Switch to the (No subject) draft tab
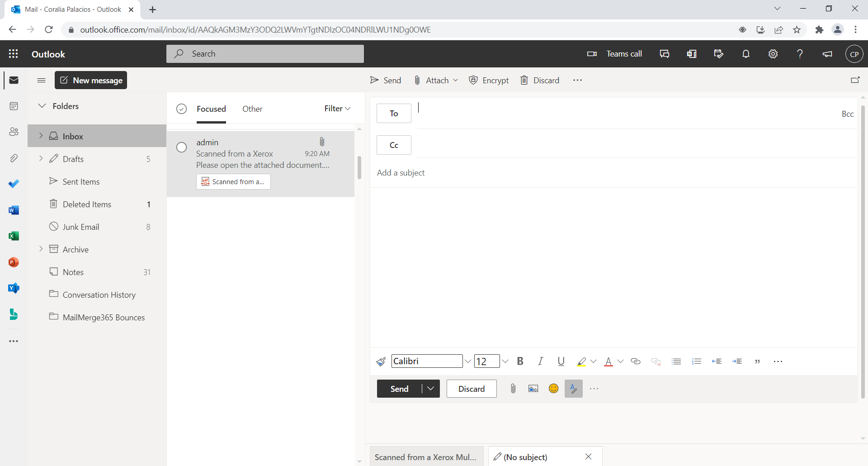 point(525,457)
